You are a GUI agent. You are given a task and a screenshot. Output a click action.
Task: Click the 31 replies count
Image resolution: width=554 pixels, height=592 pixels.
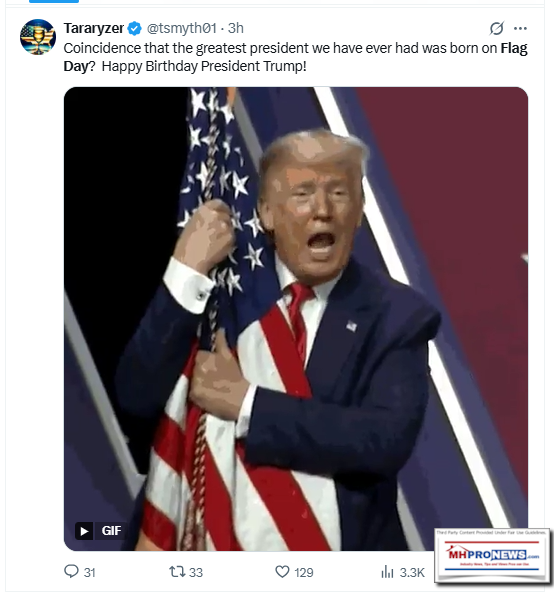pyautogui.click(x=90, y=572)
